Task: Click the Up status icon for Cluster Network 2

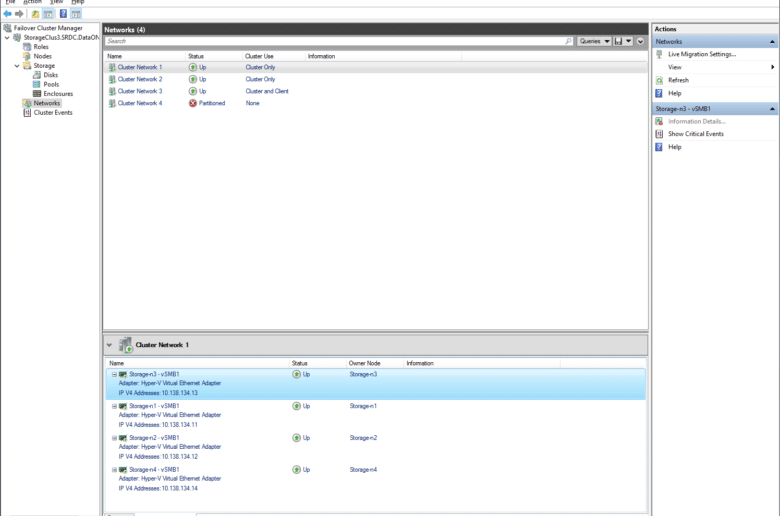Action: point(193,79)
